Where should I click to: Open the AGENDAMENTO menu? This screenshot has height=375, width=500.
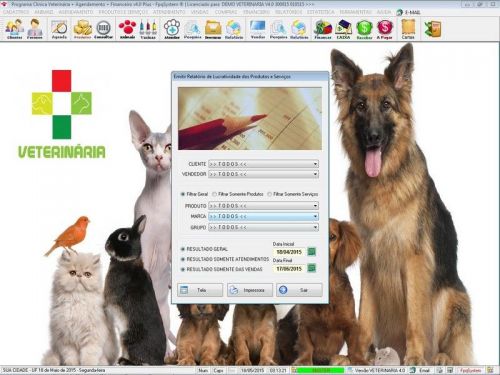click(x=76, y=12)
